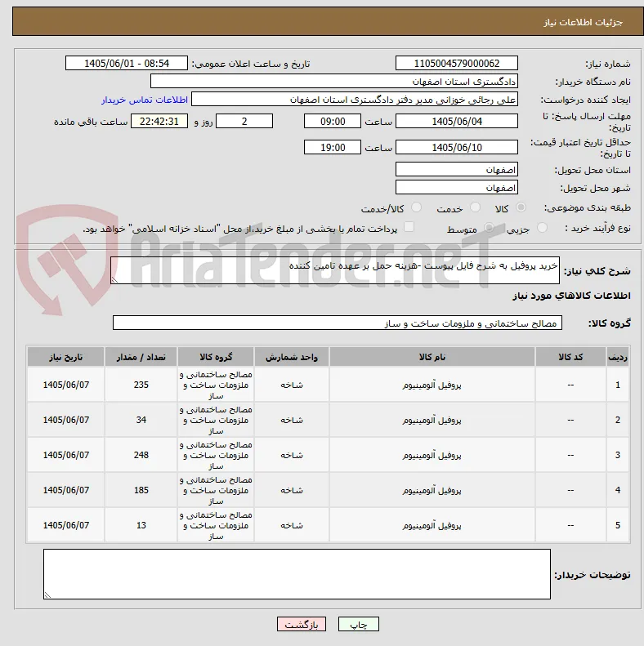644x646 pixels.
Task: Click the remaining time counter 22:42:31
Action: [x=159, y=121]
